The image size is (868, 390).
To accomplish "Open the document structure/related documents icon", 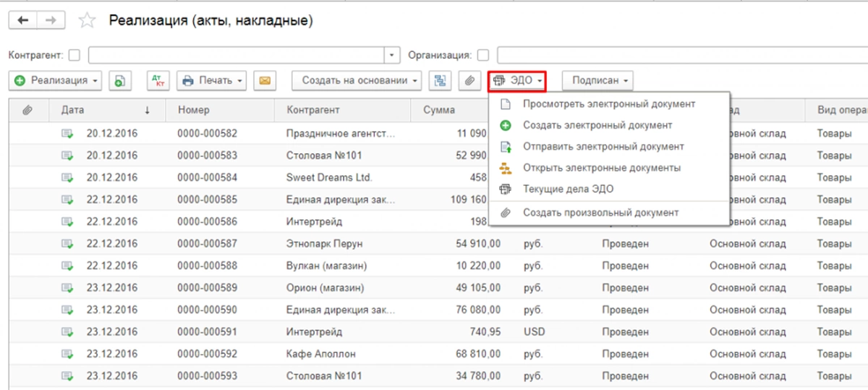I will tap(439, 81).
